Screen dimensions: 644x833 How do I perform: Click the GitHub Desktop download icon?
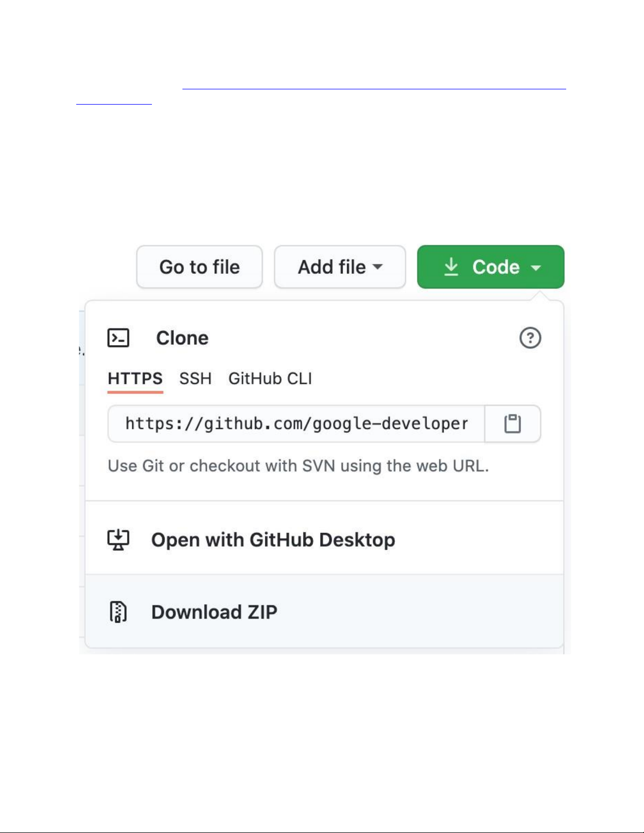coord(118,540)
